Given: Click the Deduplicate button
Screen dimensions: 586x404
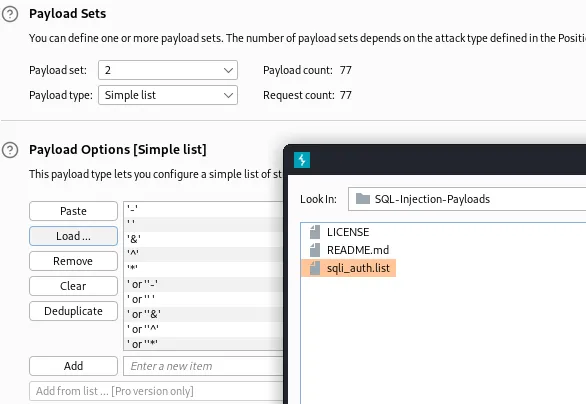Looking at the screenshot, I should (73, 311).
